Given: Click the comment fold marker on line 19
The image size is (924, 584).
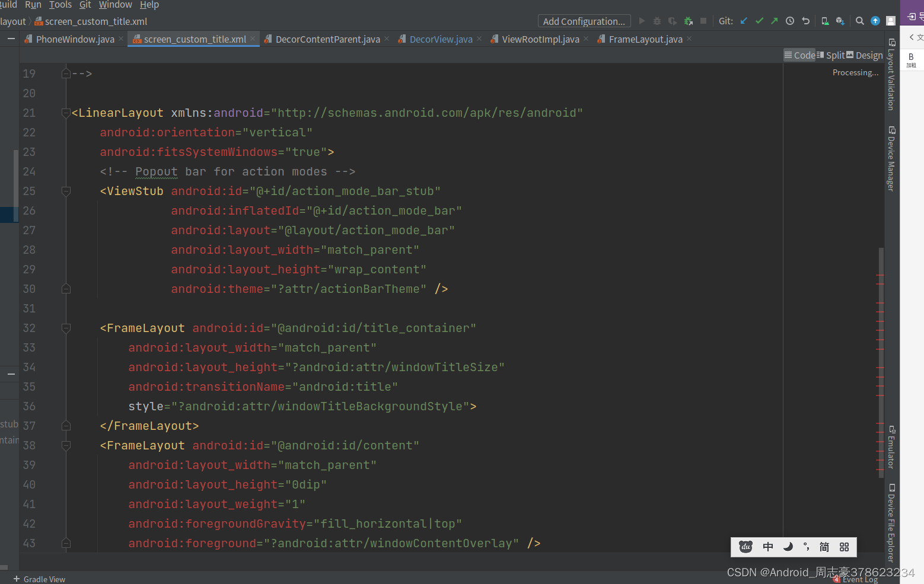Looking at the screenshot, I should pos(66,74).
